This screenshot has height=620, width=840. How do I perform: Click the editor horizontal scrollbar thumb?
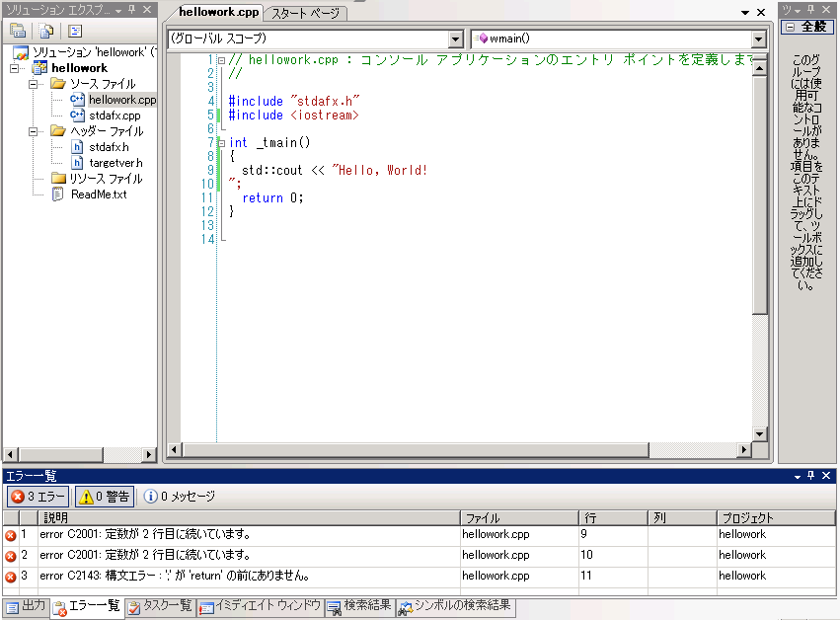click(416, 449)
